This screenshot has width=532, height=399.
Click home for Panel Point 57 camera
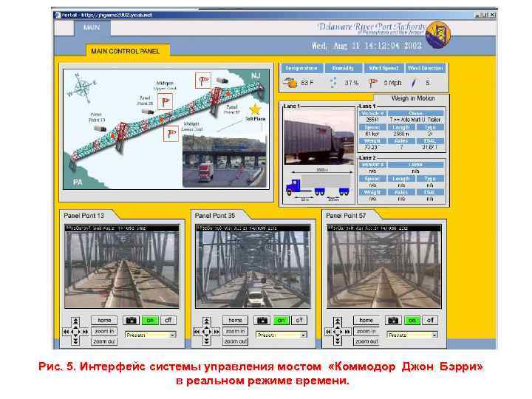tap(366, 320)
